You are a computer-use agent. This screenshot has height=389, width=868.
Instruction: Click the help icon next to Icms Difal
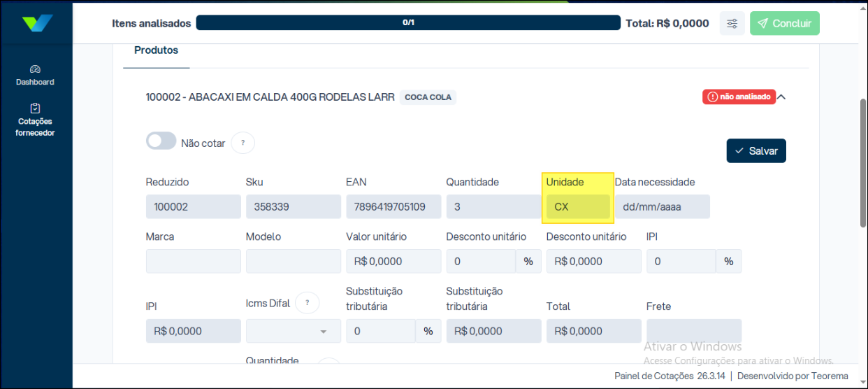[x=307, y=303]
